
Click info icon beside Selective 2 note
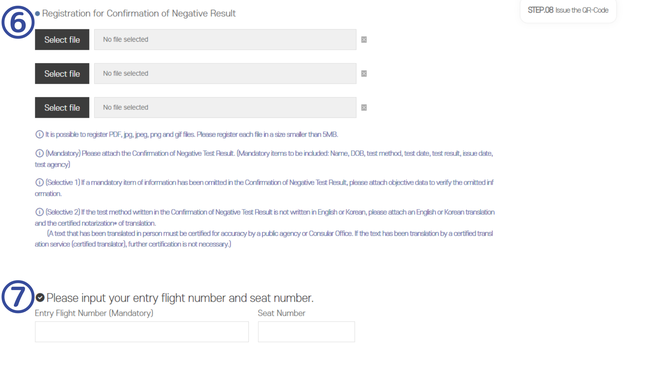pyautogui.click(x=39, y=212)
